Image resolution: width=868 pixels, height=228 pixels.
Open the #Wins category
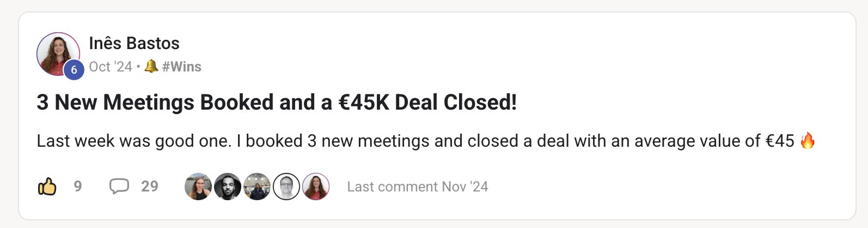point(182,67)
